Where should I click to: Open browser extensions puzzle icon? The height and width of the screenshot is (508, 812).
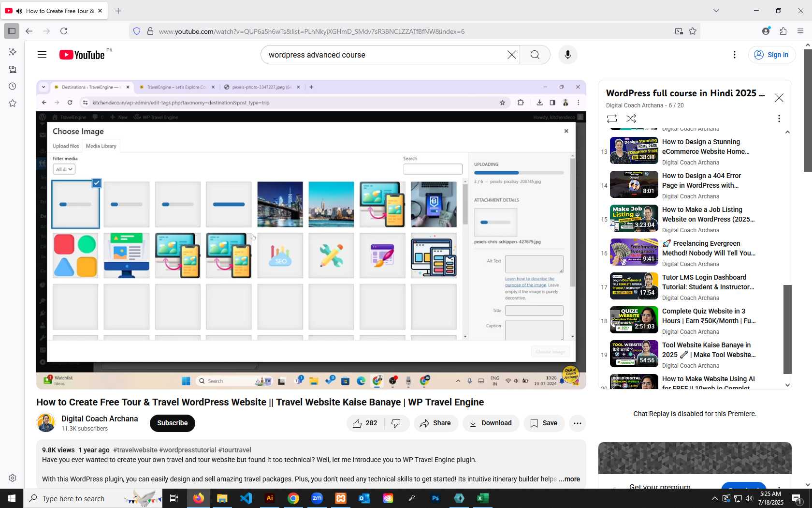(x=783, y=31)
